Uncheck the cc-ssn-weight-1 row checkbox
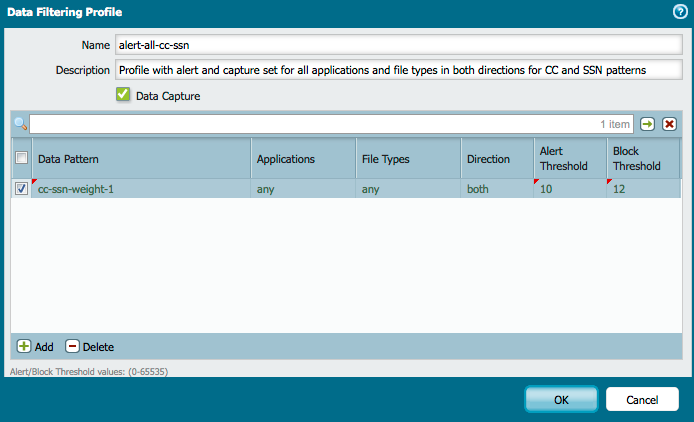This screenshot has width=694, height=422. 21,189
